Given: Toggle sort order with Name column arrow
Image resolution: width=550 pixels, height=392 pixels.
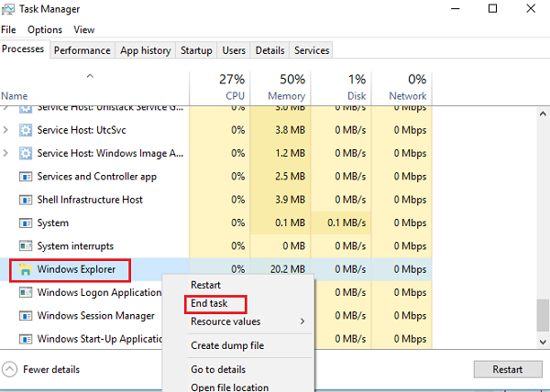Looking at the screenshot, I should (x=90, y=76).
